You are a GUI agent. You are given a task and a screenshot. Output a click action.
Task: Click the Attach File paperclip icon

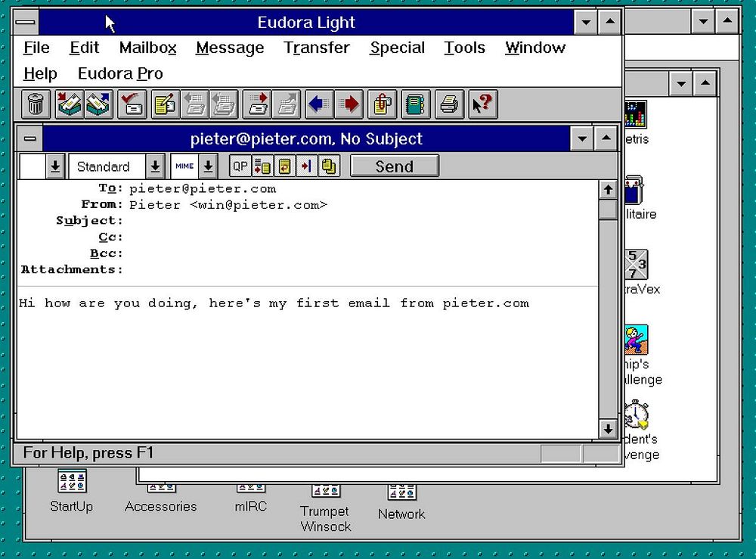(383, 104)
